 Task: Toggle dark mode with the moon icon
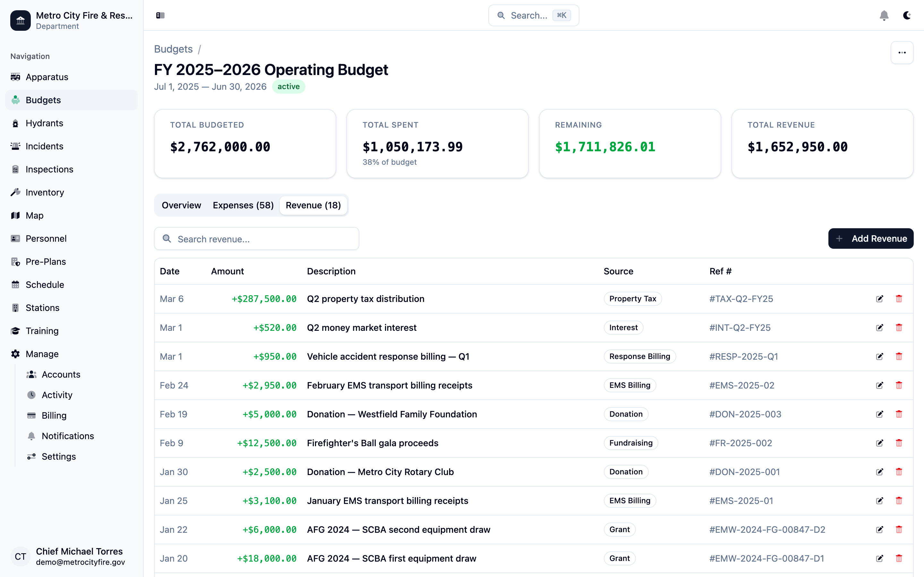point(907,15)
